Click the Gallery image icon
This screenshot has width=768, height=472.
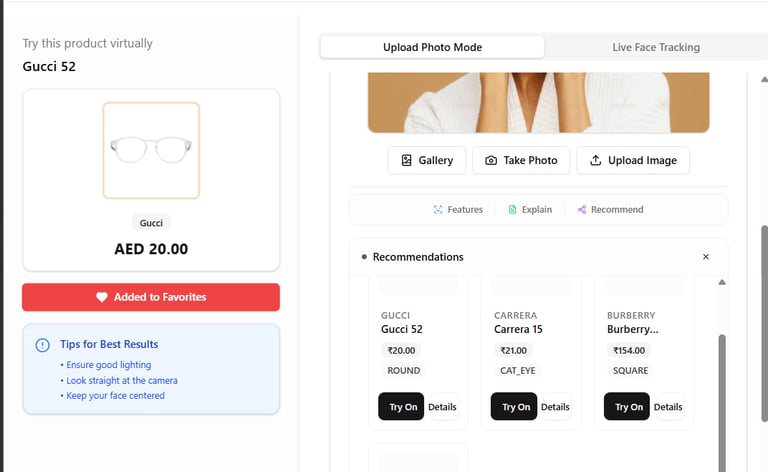point(406,160)
